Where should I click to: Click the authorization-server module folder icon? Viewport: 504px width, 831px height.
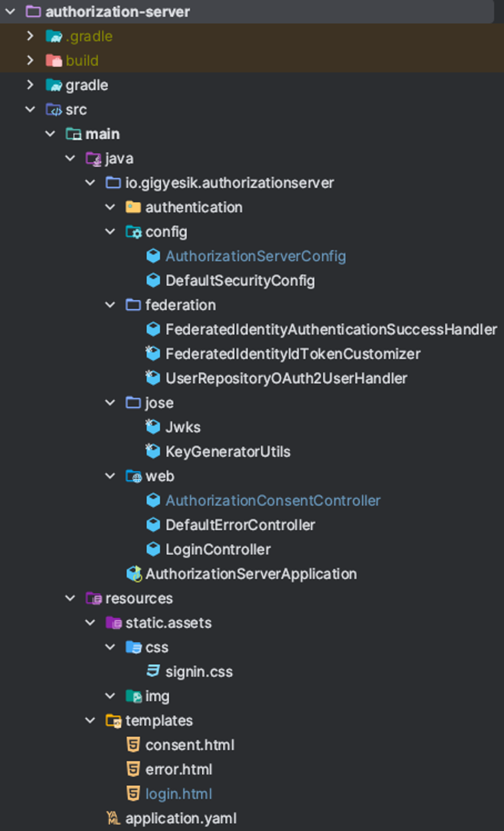[x=33, y=12]
